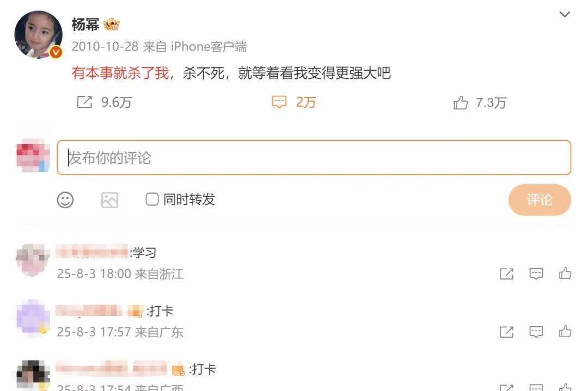This screenshot has height=391, width=588.
Task: Open the 杨幂 profile name link
Action: 85,24
